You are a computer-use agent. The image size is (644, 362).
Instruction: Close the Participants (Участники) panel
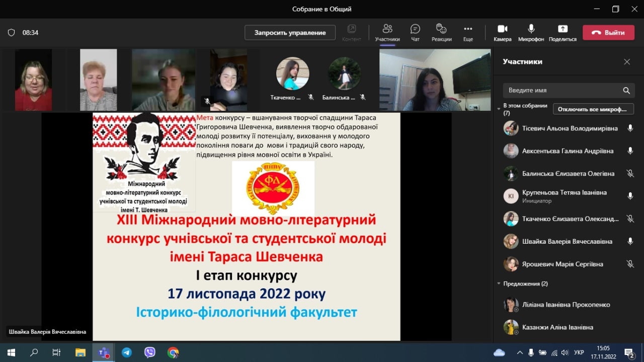(x=627, y=61)
